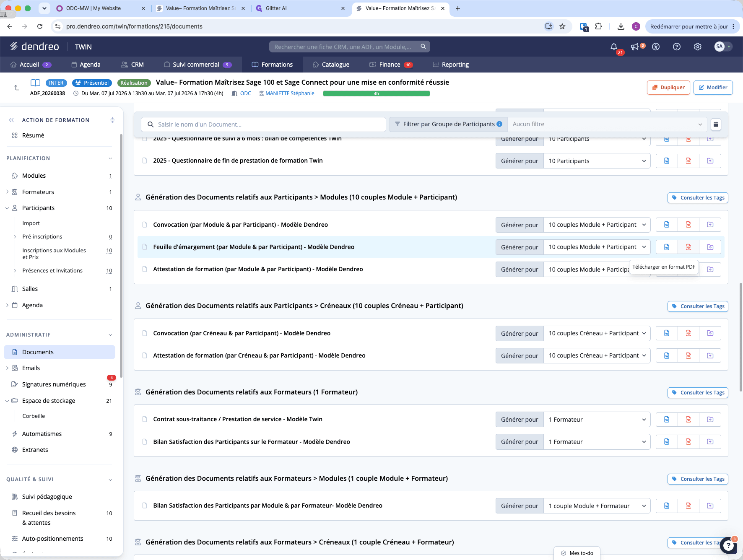Open the notifications bell in Dendreo header
The image size is (743, 560).
(614, 47)
